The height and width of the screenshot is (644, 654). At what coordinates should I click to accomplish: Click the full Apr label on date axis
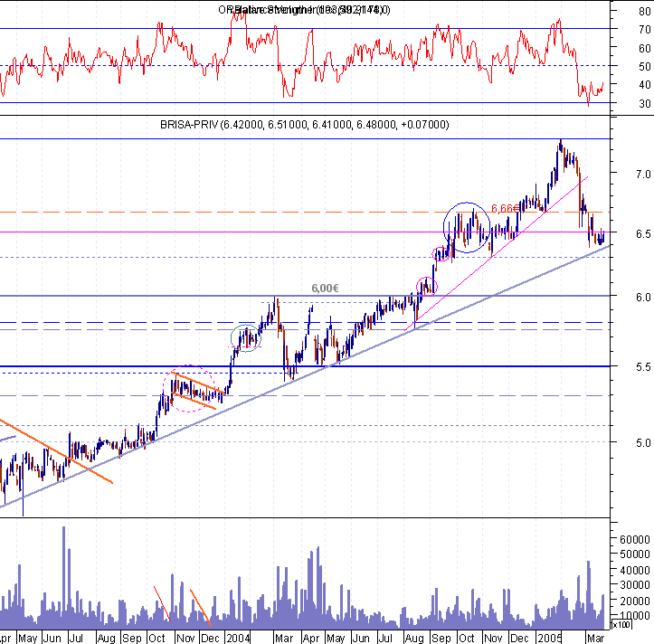coord(311,639)
